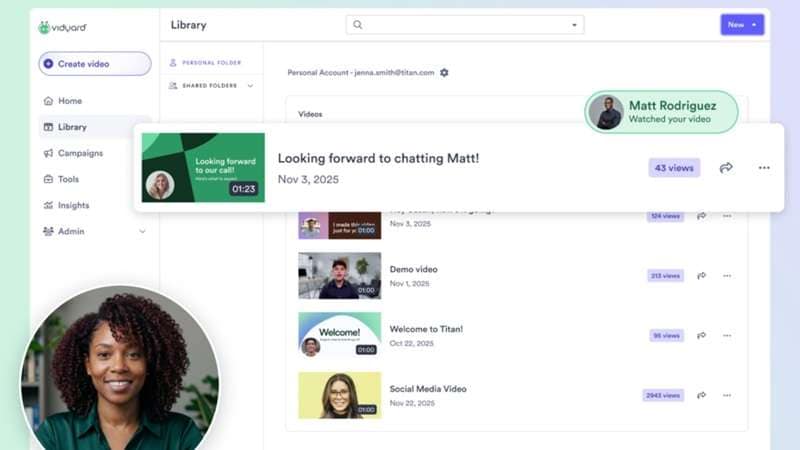Expand the Admin chevron

point(142,232)
